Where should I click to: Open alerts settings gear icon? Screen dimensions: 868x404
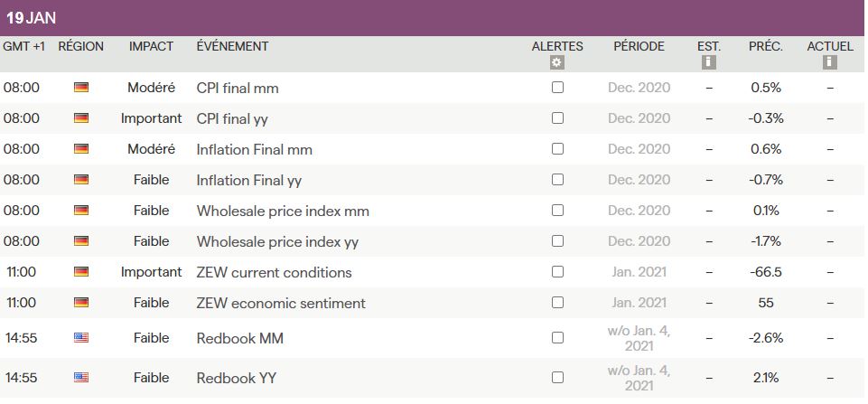pos(556,62)
